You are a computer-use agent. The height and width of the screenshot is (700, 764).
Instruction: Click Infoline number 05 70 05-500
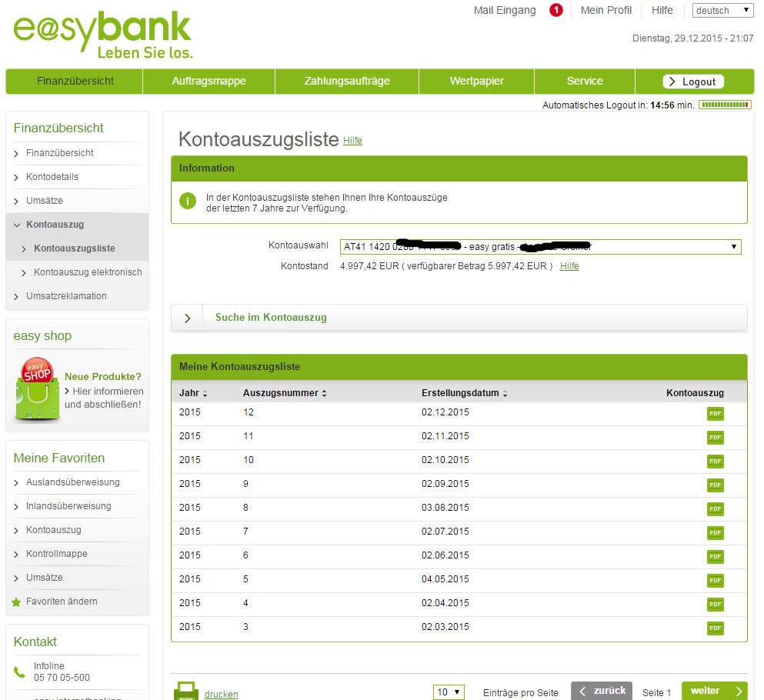point(62,678)
